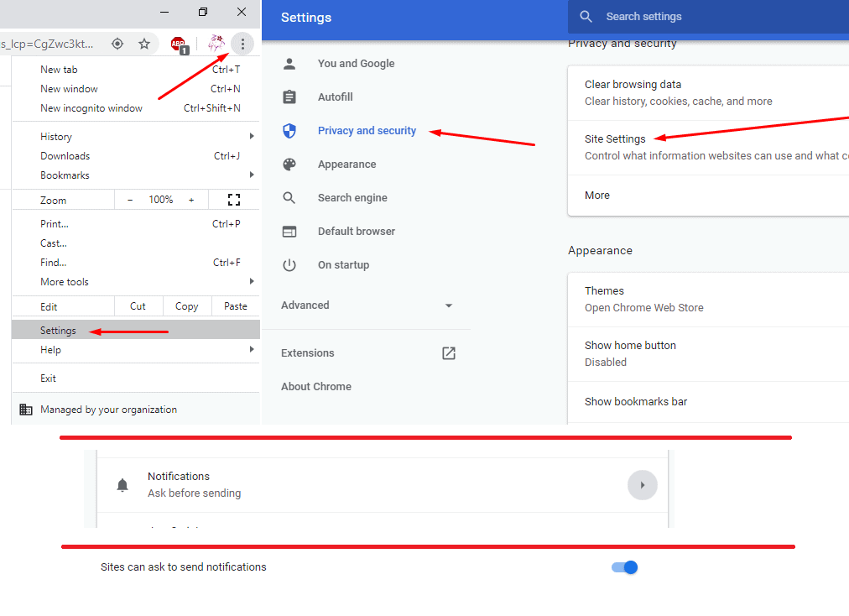Click the ABP extension icon
Image resolution: width=849 pixels, height=616 pixels.
[x=178, y=44]
